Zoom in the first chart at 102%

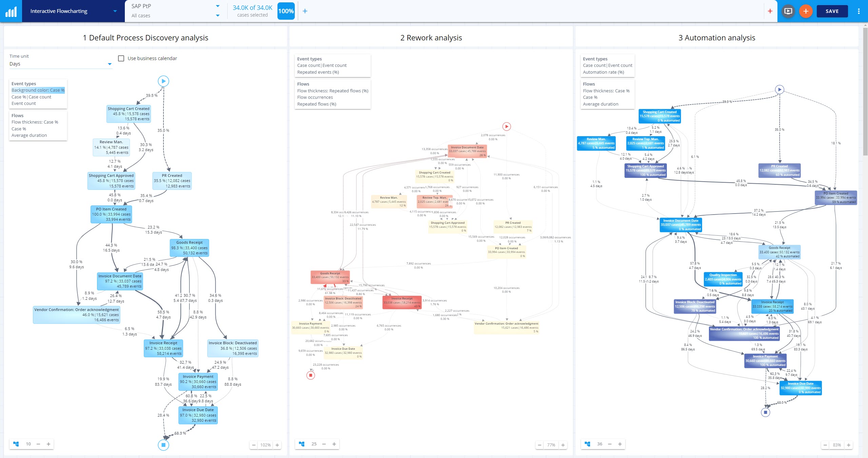[277, 445]
